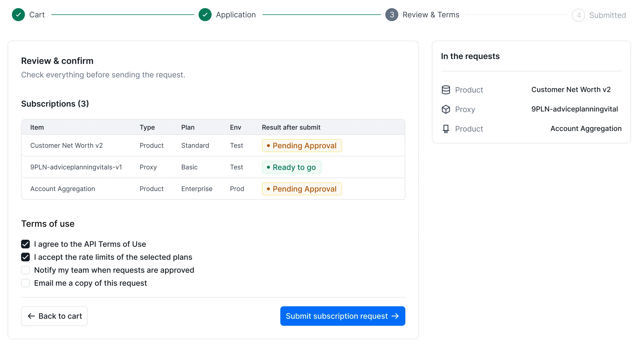
Task: Select the Review & Terms step label
Action: [431, 15]
